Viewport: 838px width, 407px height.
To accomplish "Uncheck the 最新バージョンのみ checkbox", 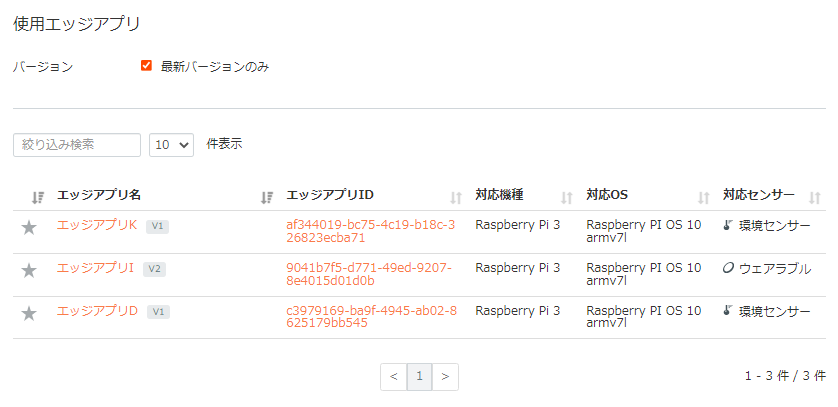I will click(x=146, y=66).
